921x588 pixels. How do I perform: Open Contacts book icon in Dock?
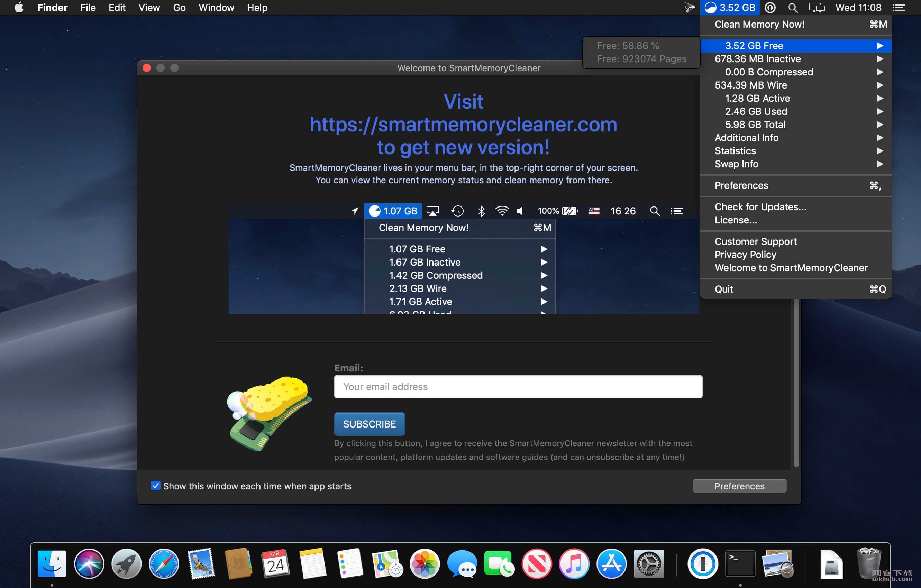(x=238, y=563)
